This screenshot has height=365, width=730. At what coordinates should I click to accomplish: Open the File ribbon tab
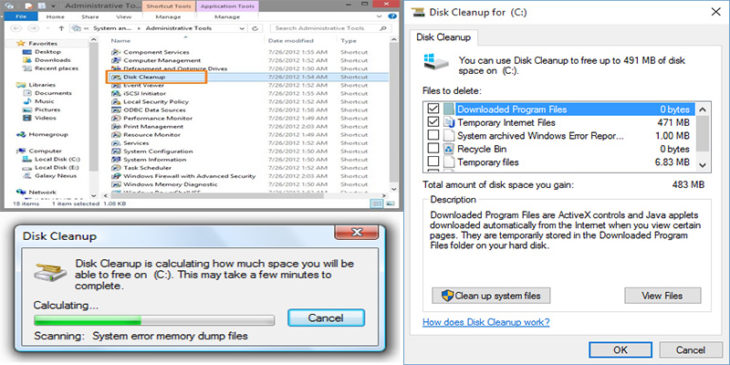[x=21, y=17]
